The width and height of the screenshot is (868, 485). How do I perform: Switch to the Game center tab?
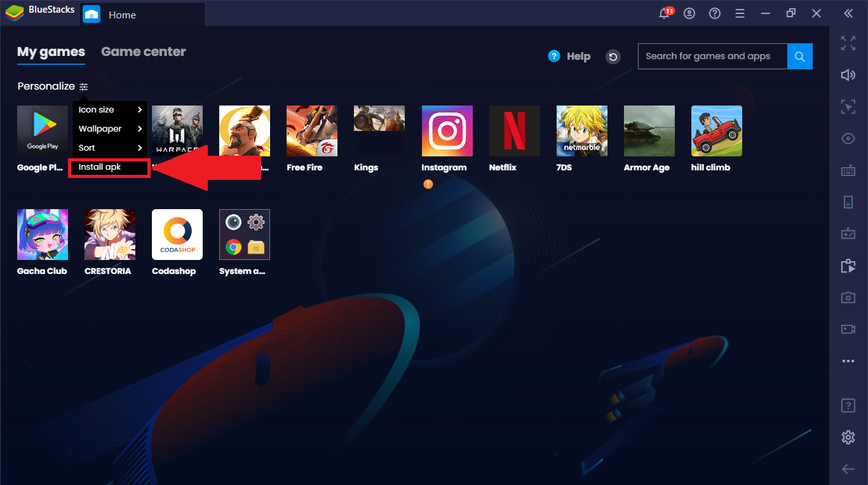click(x=143, y=52)
